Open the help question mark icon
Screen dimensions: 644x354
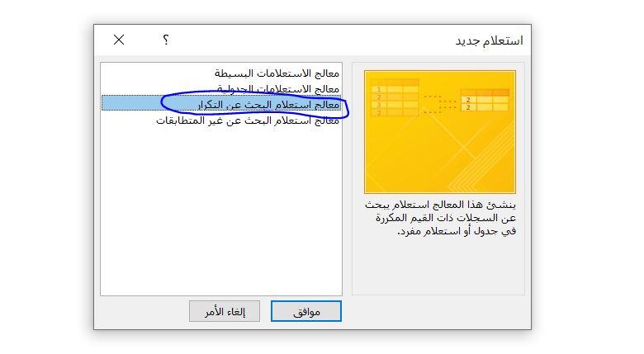tap(165, 40)
